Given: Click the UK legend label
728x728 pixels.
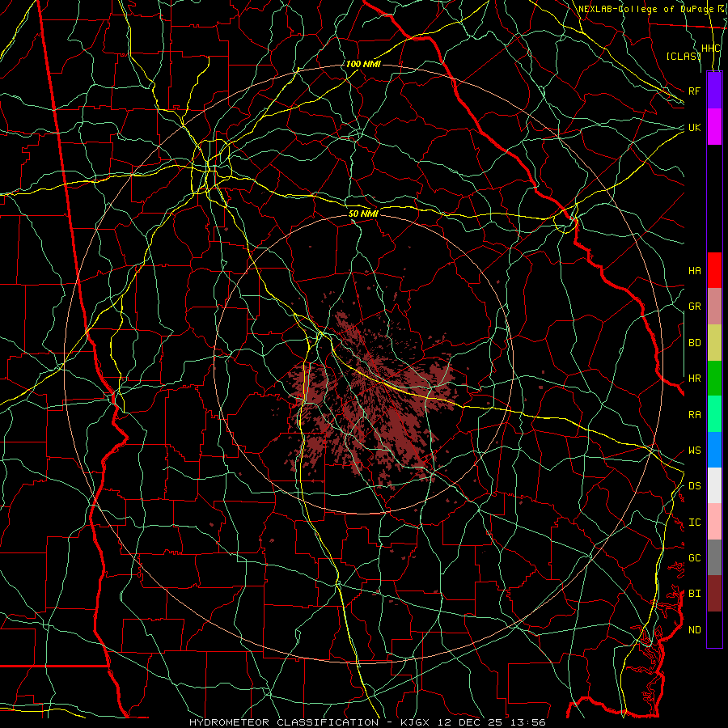Looking at the screenshot, I should (695, 127).
